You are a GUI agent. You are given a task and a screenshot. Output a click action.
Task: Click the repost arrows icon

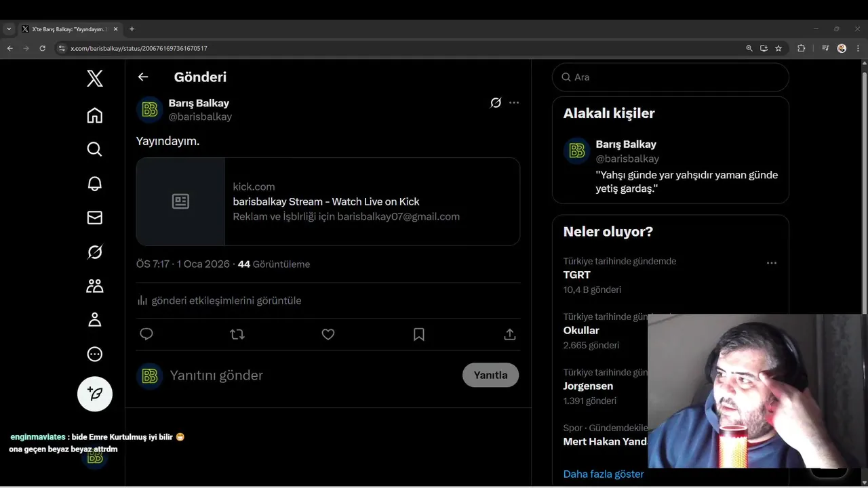(237, 334)
